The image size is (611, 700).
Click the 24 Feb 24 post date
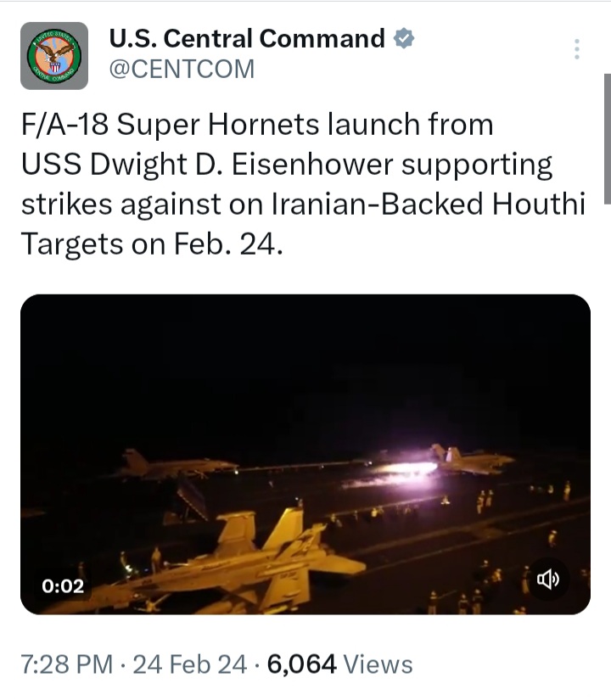[x=190, y=664]
